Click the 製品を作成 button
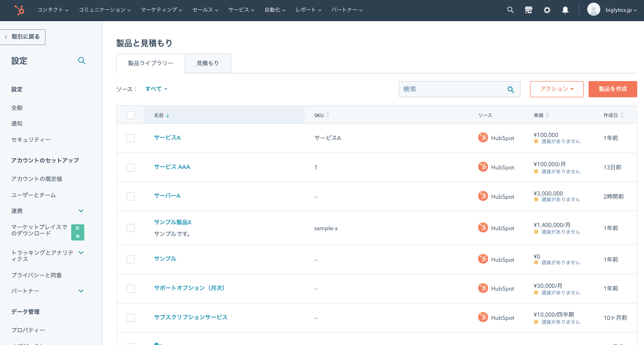 click(x=612, y=89)
